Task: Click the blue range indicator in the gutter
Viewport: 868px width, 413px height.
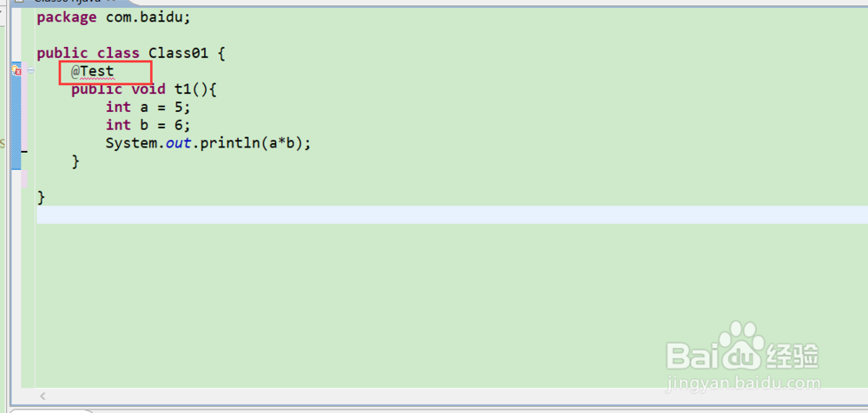Action: (16, 115)
